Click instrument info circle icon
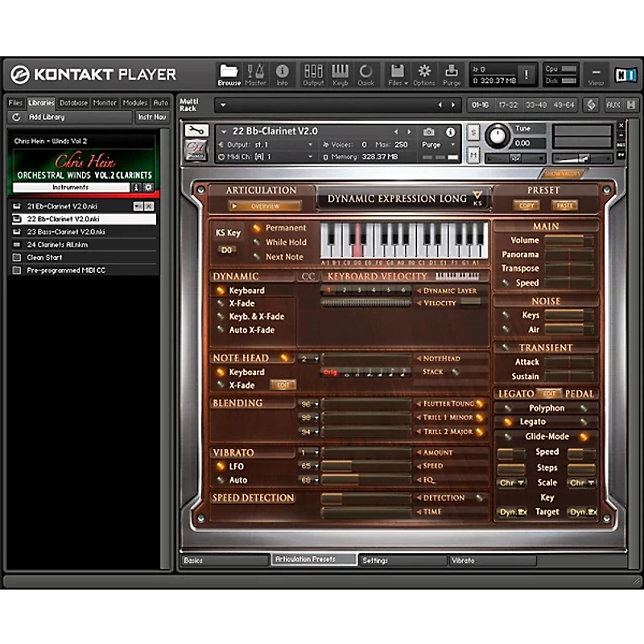 tap(450, 132)
